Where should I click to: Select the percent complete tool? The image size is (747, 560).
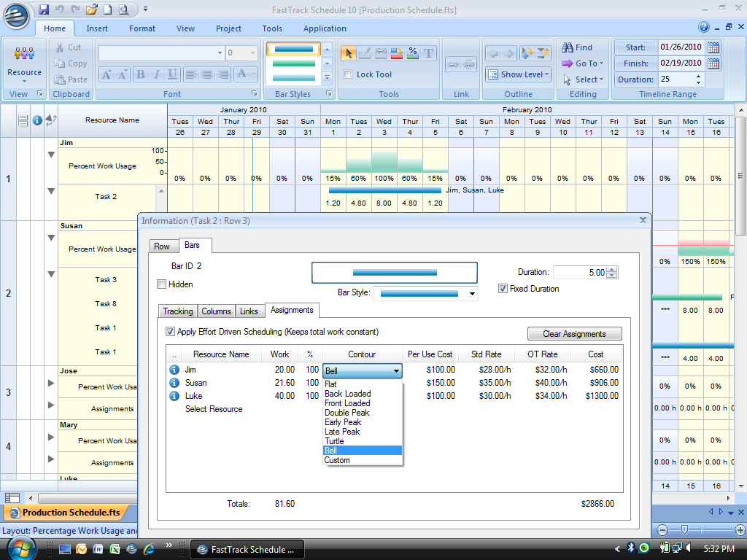[413, 53]
